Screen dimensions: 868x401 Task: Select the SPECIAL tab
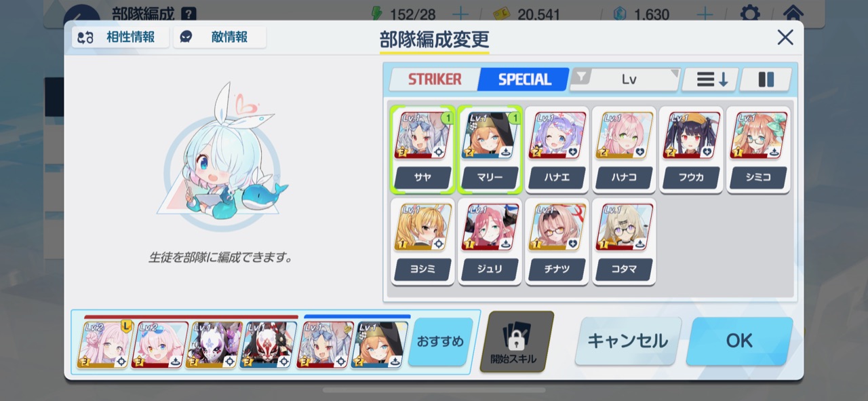[x=524, y=79]
